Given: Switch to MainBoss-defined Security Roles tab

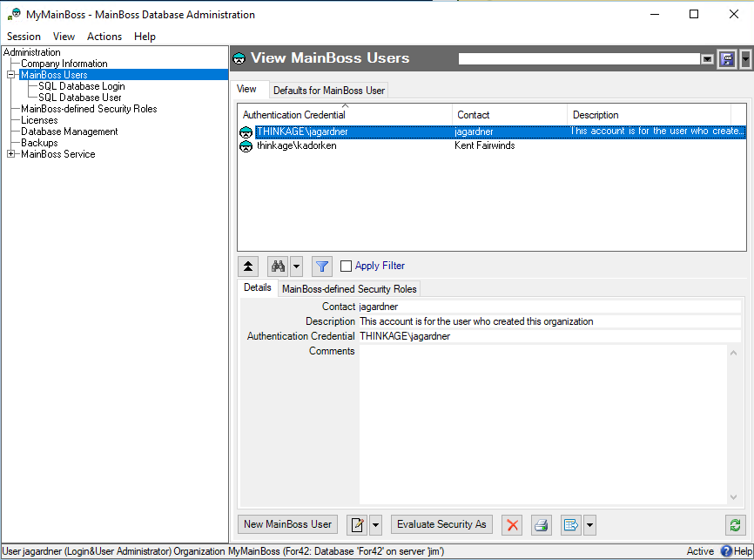Looking at the screenshot, I should point(349,289).
